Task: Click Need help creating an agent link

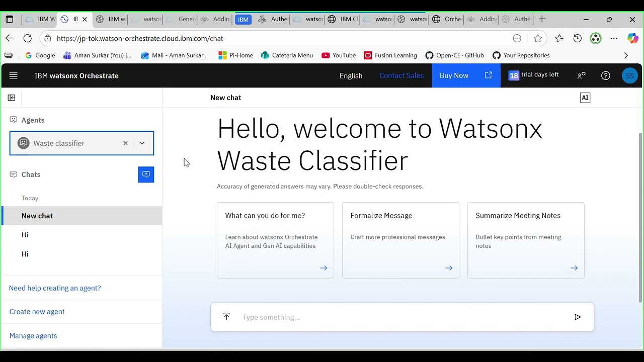Action: tap(55, 288)
